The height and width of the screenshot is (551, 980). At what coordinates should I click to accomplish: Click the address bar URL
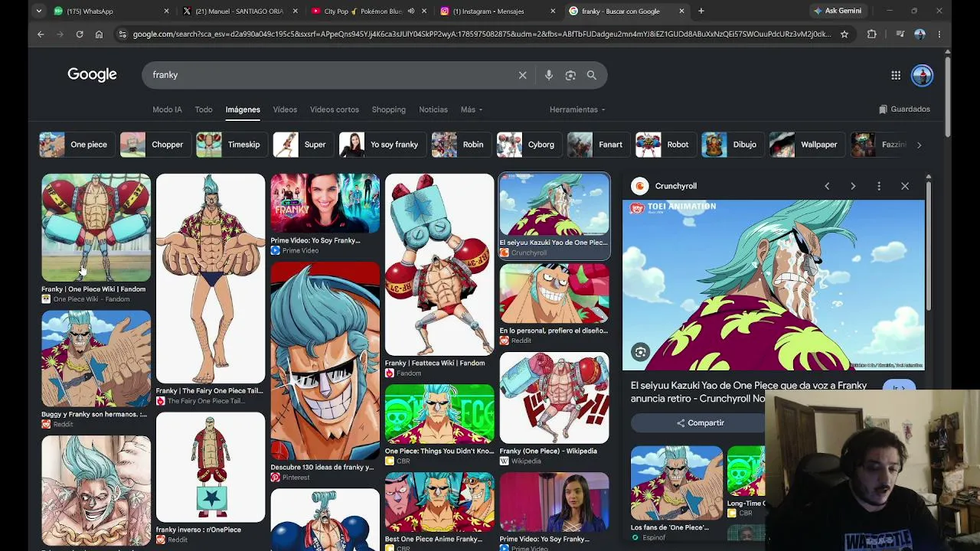481,34
